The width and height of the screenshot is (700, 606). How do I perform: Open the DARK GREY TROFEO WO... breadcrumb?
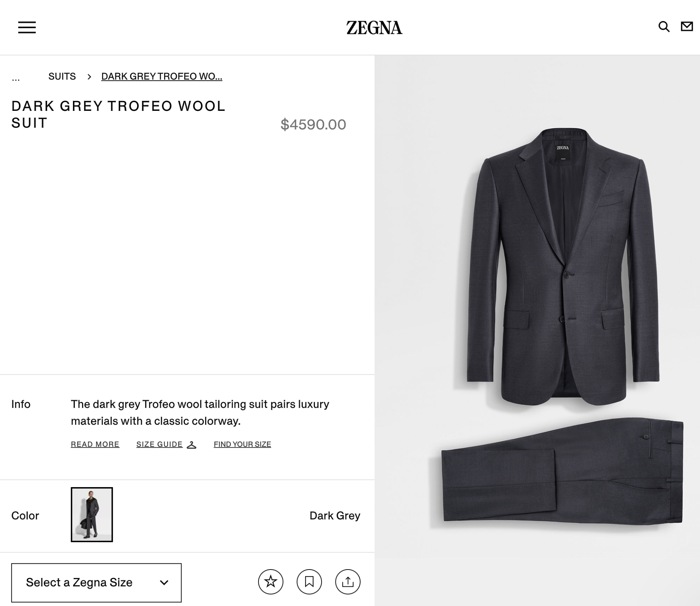[x=162, y=76]
